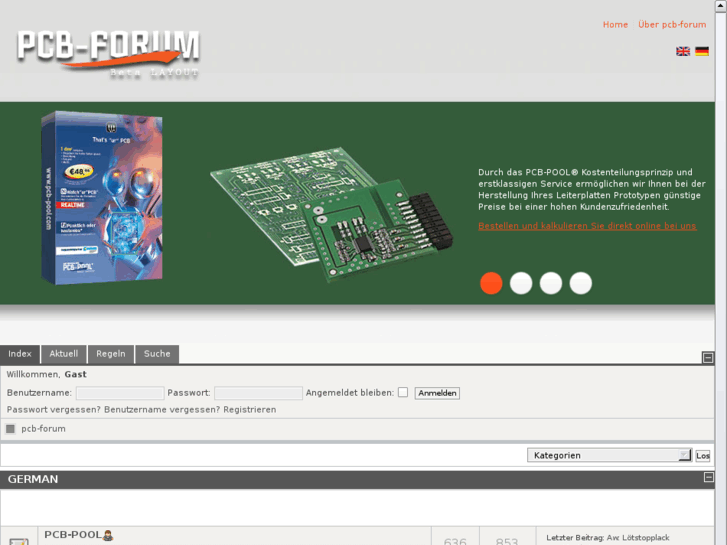This screenshot has width=727, height=545.
Task: Click the GERMAN section header title
Action: pyautogui.click(x=33, y=479)
